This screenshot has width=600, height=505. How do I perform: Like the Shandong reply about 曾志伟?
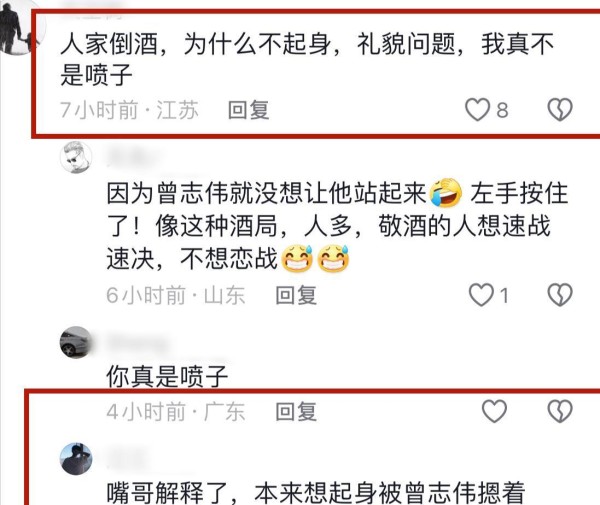[481, 295]
